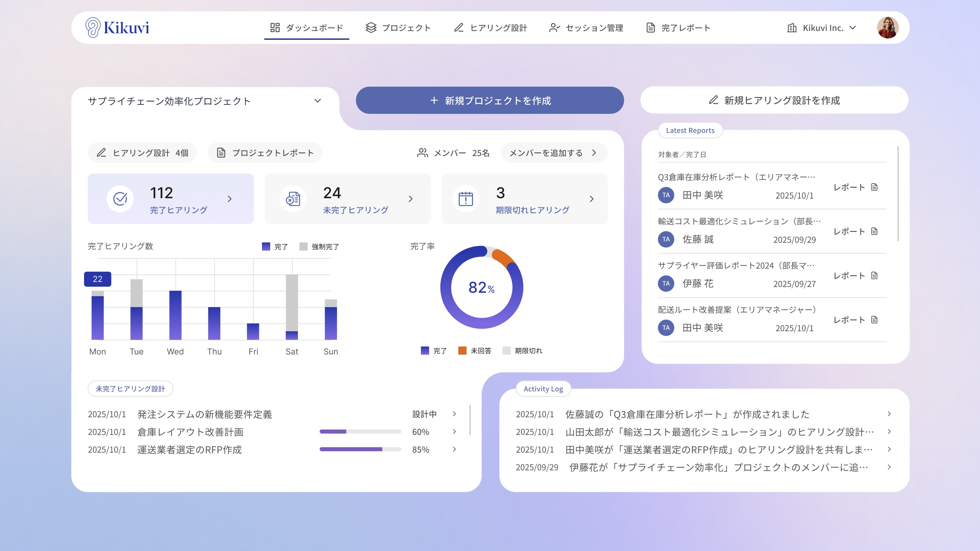Click the Kikuvi ear logo
The image size is (980, 551).
[93, 27]
